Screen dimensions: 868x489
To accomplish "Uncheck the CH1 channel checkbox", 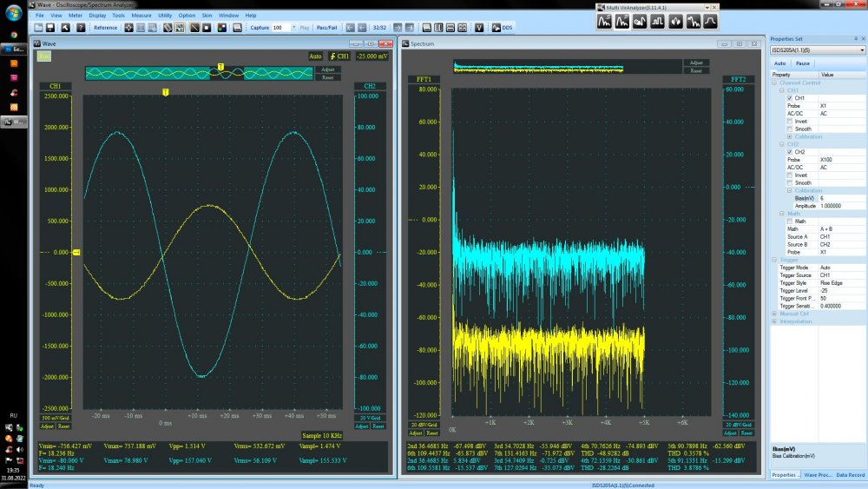I will tap(789, 98).
